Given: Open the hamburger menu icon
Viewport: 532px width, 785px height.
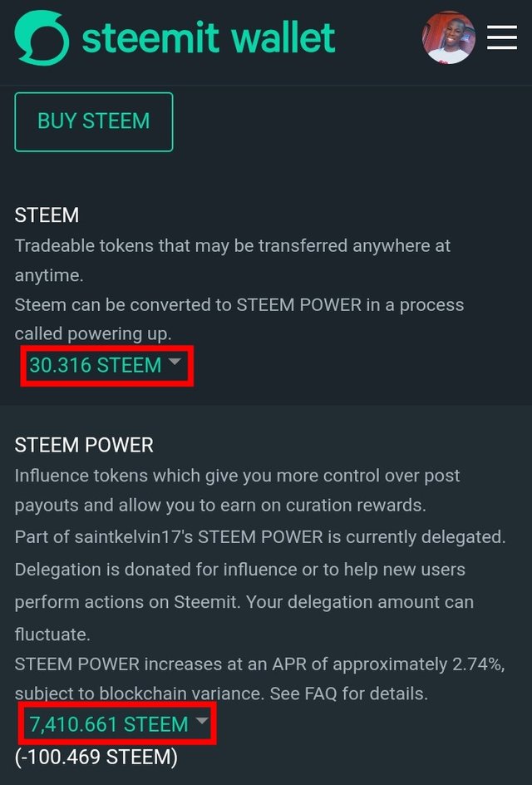Looking at the screenshot, I should tap(502, 37).
